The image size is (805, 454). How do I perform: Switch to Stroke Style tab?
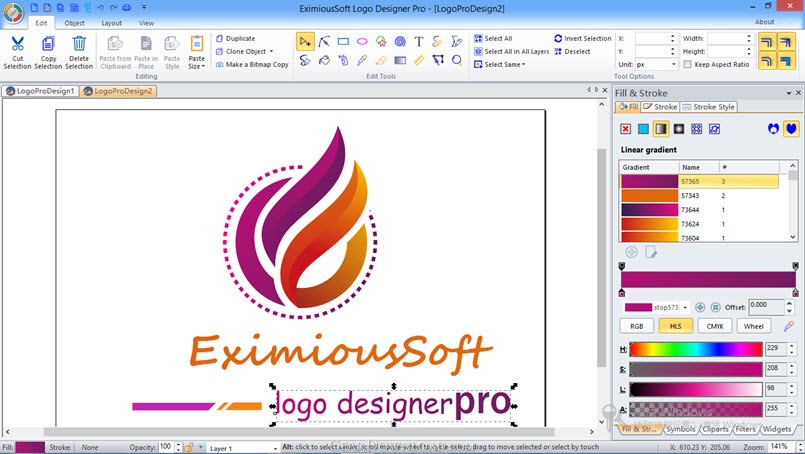[x=709, y=107]
